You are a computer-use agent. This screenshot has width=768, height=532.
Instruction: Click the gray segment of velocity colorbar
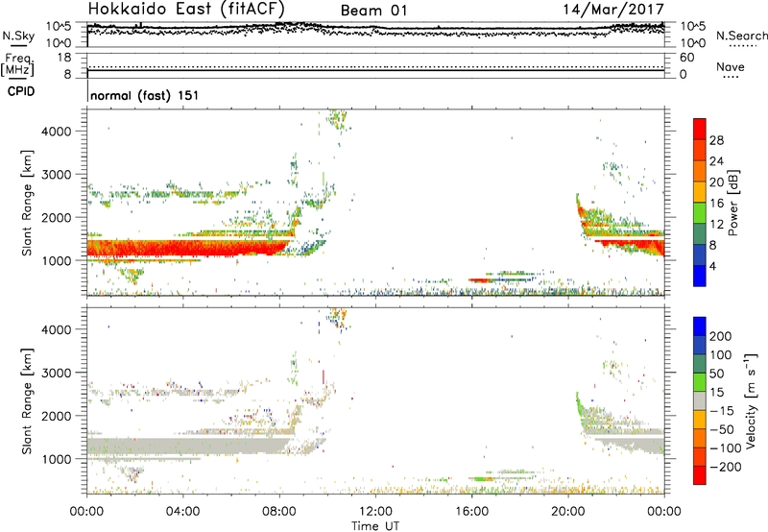(x=700, y=400)
